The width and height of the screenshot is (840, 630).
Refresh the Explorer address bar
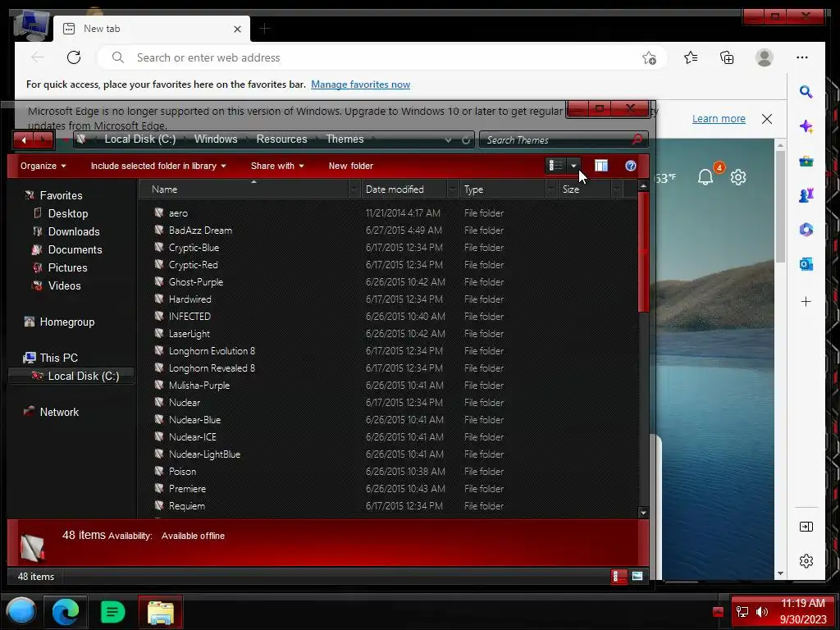pyautogui.click(x=466, y=139)
